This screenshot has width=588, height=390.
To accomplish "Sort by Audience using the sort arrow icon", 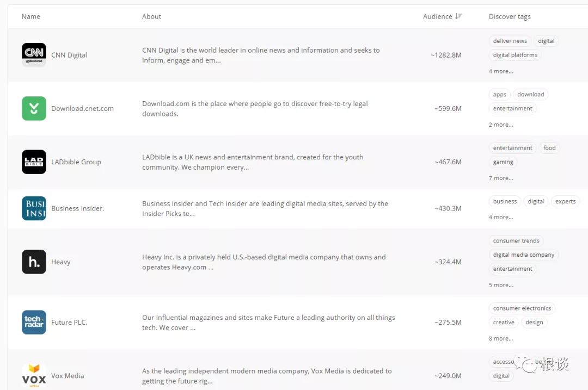I will pyautogui.click(x=458, y=16).
